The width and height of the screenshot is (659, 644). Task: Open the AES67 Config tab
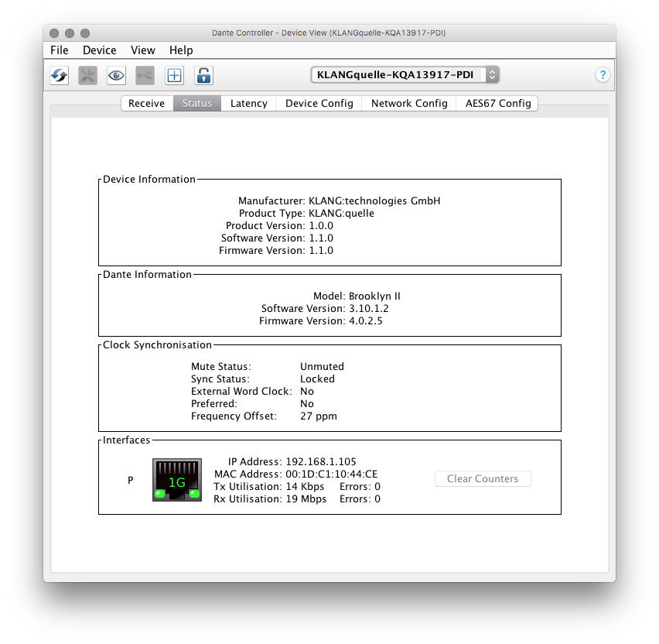point(497,104)
